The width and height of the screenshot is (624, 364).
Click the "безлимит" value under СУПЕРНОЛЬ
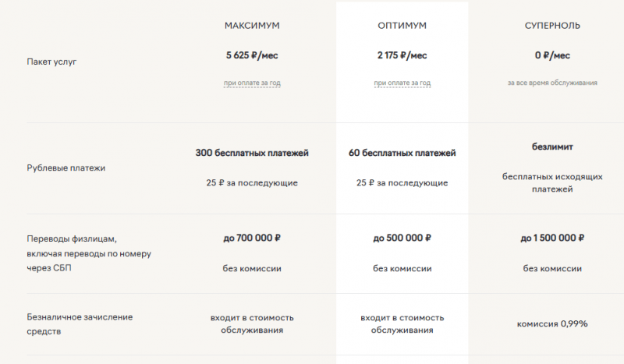tap(552, 147)
